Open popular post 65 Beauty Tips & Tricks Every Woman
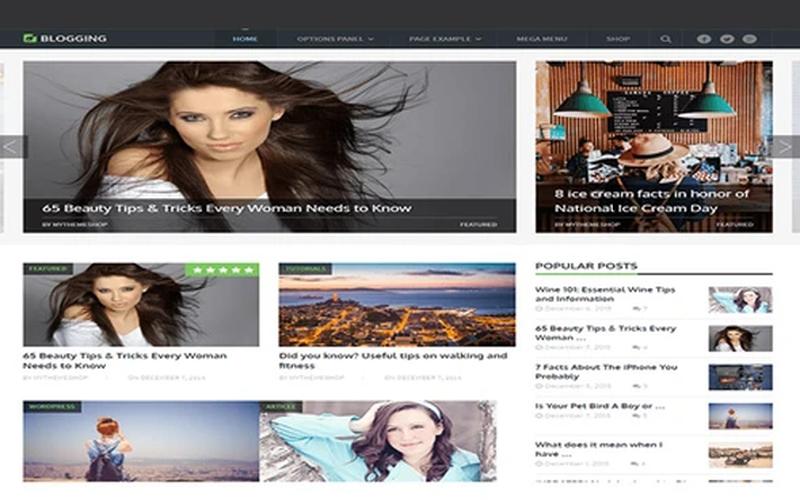Image resolution: width=800 pixels, height=500 pixels. (606, 333)
